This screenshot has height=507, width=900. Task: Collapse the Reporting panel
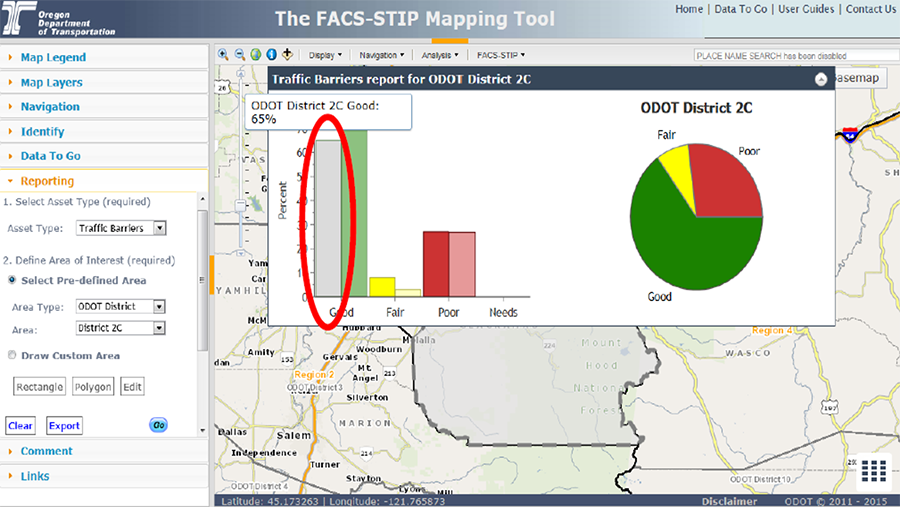pos(104,181)
